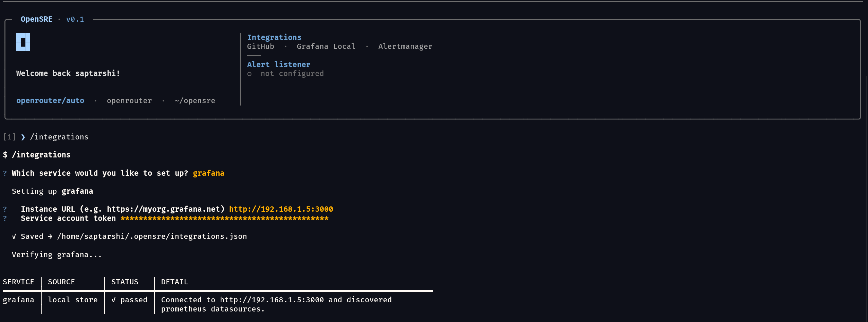Select Grafana Local integration entry

pyautogui.click(x=326, y=46)
